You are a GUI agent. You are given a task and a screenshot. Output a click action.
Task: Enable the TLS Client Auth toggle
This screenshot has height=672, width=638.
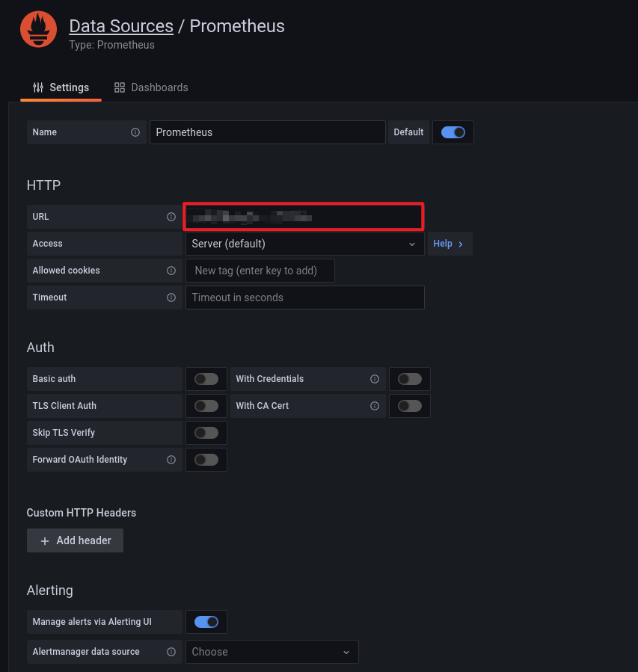point(206,406)
